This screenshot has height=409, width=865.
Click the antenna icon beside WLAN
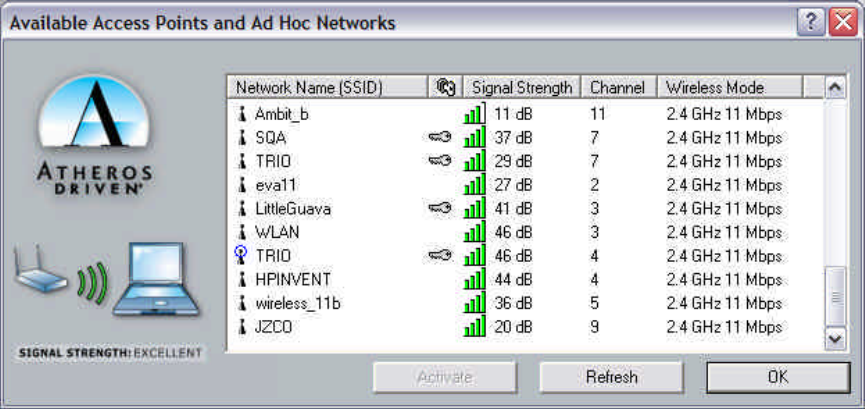click(241, 232)
